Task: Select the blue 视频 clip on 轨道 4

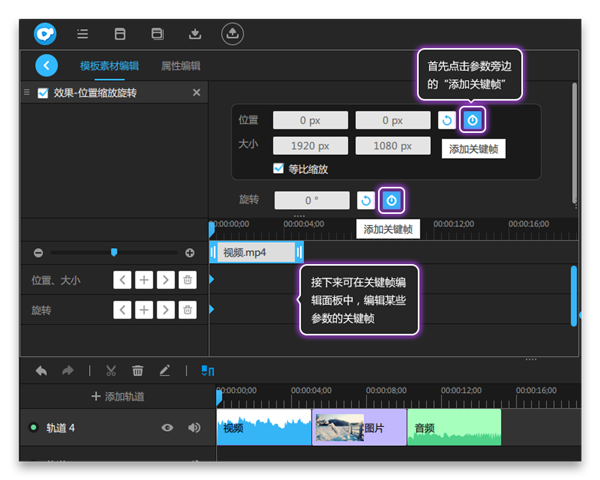Action: 264,427
